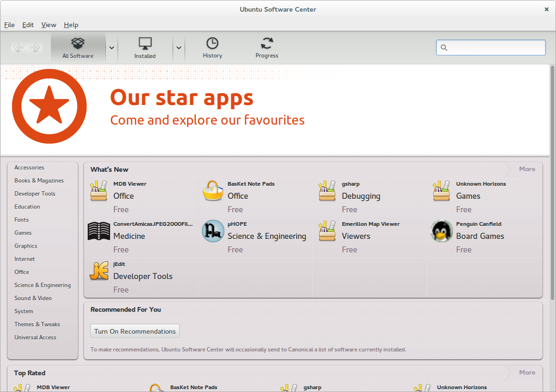Click the search input field
This screenshot has width=556, height=392.
(491, 48)
